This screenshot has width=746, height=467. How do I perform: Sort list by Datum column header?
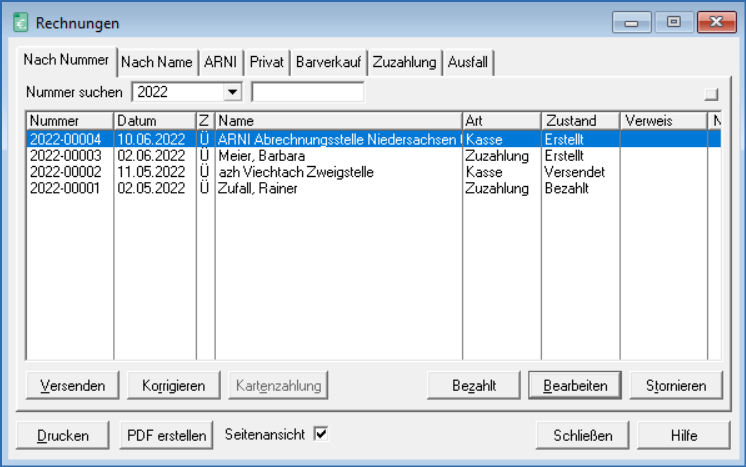(x=154, y=121)
